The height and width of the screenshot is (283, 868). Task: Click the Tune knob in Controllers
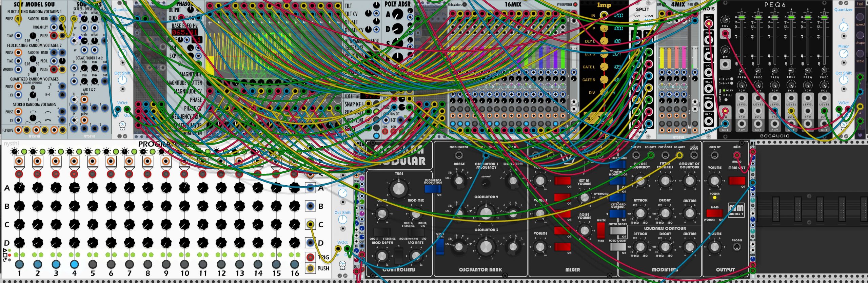399,188
